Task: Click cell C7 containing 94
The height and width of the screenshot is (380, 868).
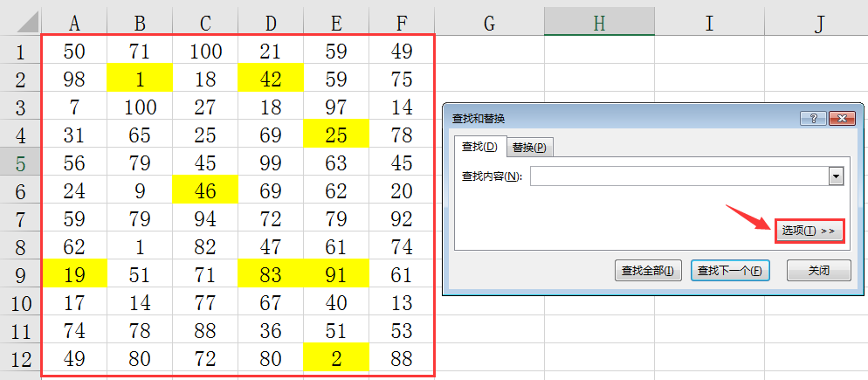Action: [205, 218]
